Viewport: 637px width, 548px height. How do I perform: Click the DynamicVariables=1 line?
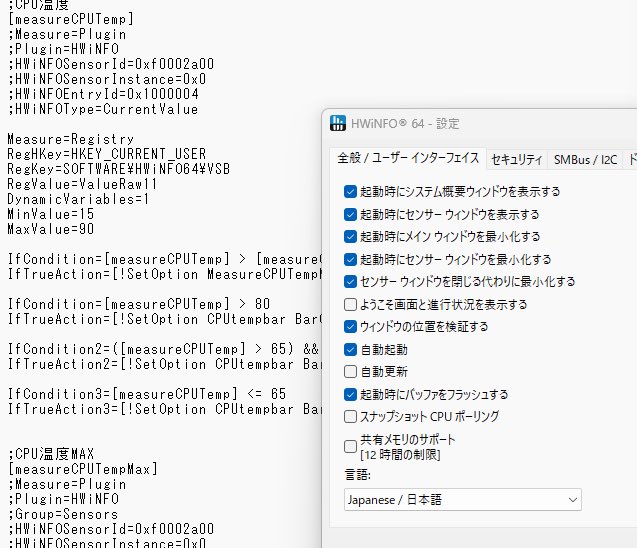[x=78, y=199]
